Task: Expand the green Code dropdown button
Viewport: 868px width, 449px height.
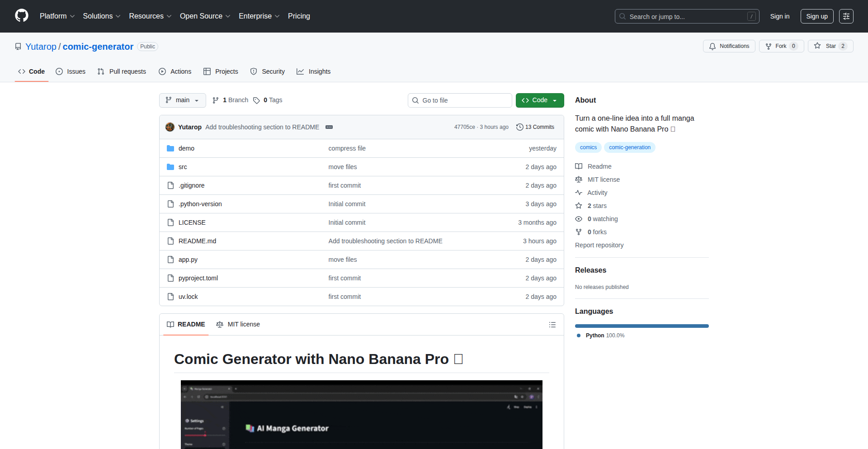Action: pyautogui.click(x=539, y=100)
